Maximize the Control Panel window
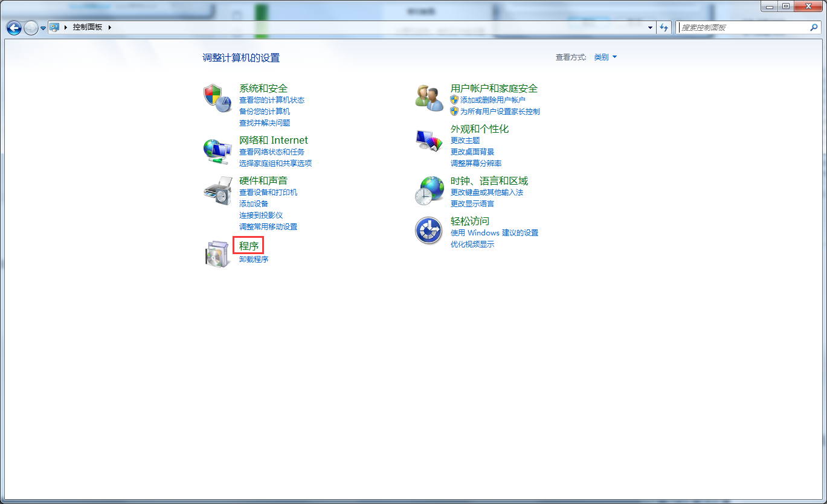827x504 pixels. point(786,6)
